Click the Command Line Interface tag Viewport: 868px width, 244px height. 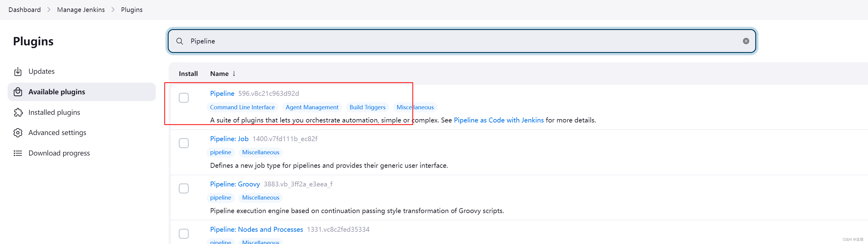[x=242, y=107]
